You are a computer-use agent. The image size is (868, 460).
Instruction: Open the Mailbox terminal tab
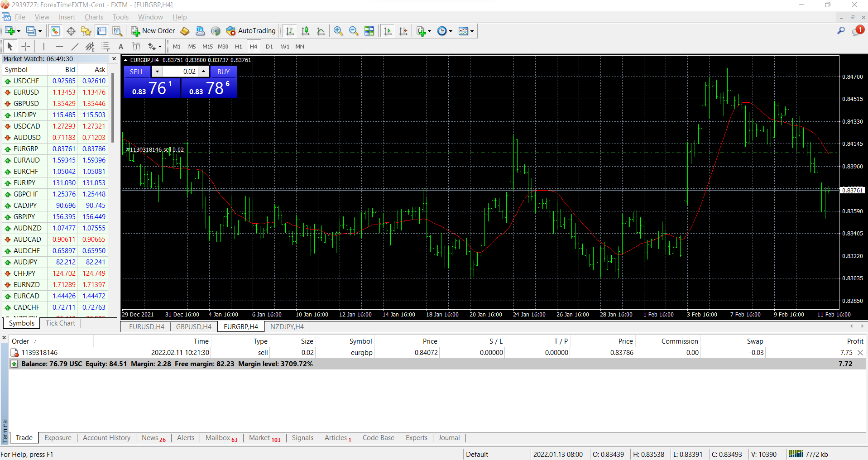[x=221, y=438]
